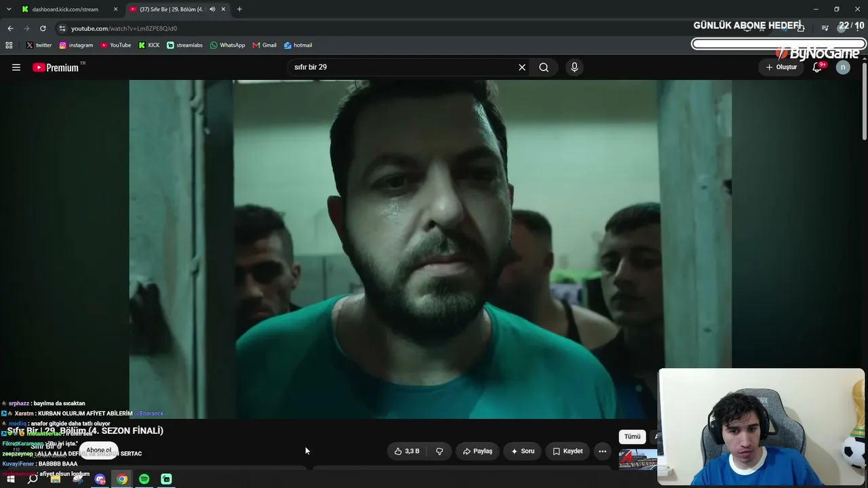Dislike the video with thumbs down
The image size is (868, 488).
[x=439, y=451]
